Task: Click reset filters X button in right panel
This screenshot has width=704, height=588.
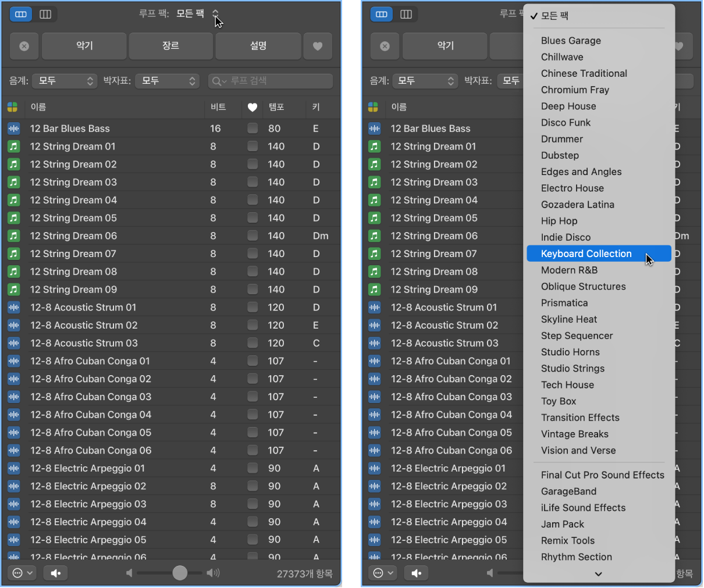Action: pyautogui.click(x=385, y=46)
